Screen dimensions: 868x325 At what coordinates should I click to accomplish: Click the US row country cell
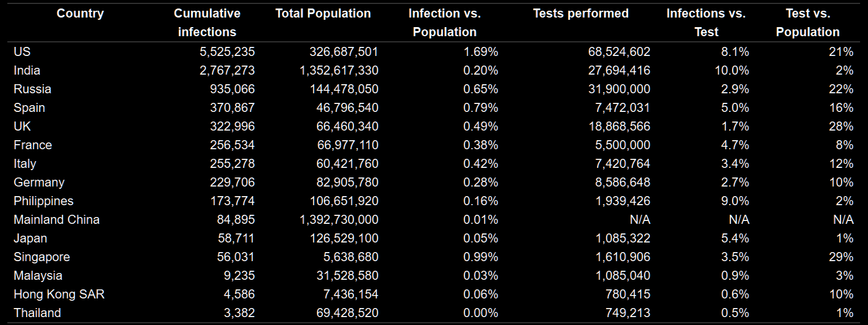click(x=22, y=52)
